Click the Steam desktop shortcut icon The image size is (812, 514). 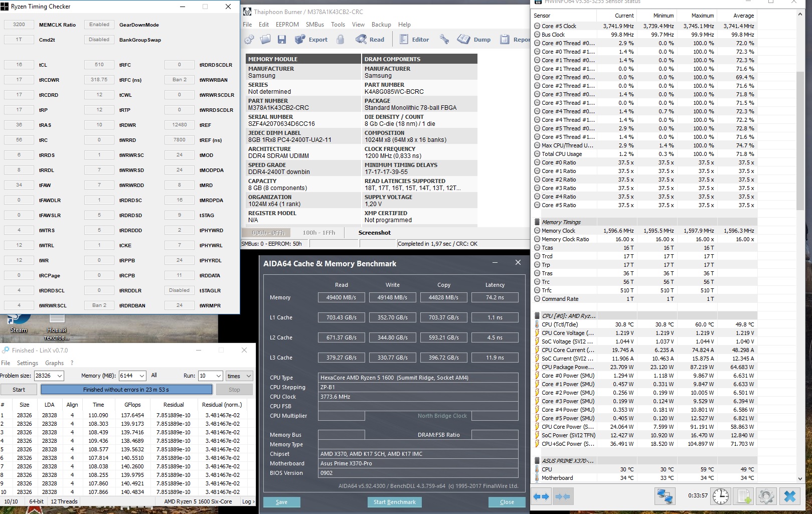pos(19,323)
